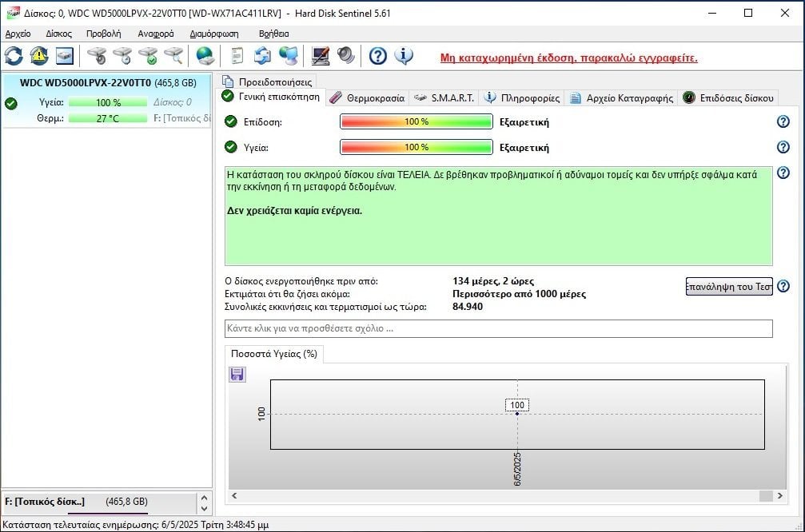805x532 pixels.
Task: Open the Αρχείο Καταγραφής tab
Action: tap(622, 98)
